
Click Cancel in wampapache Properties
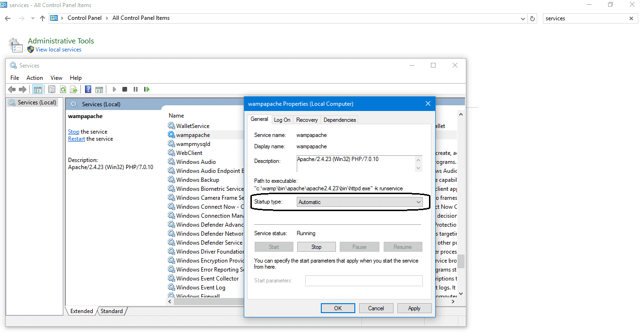click(x=376, y=308)
